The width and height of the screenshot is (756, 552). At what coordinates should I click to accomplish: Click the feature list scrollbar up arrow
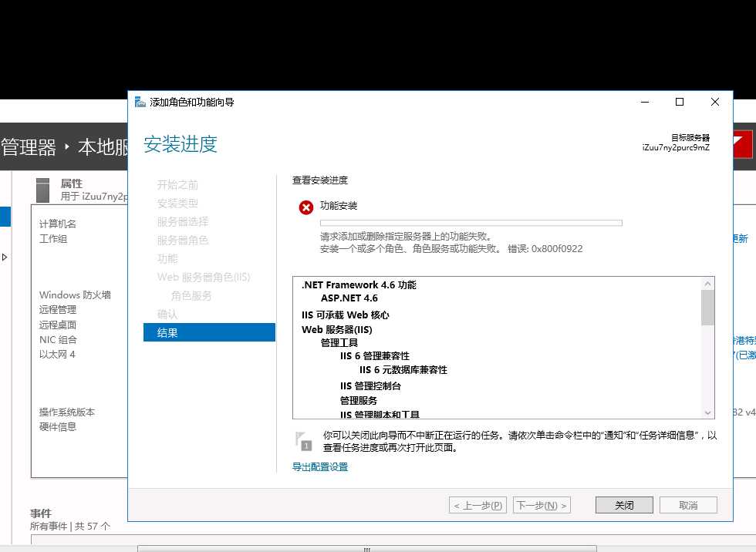(708, 284)
